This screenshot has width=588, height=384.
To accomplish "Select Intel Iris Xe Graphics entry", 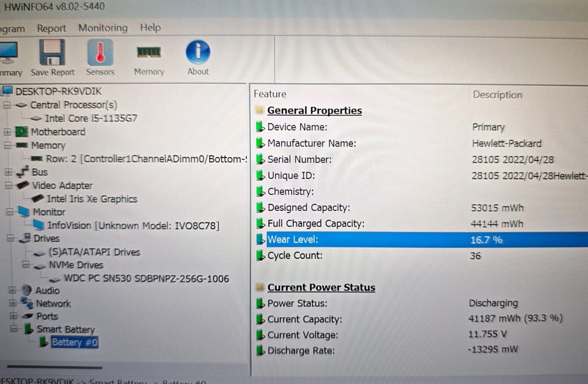I will [92, 199].
